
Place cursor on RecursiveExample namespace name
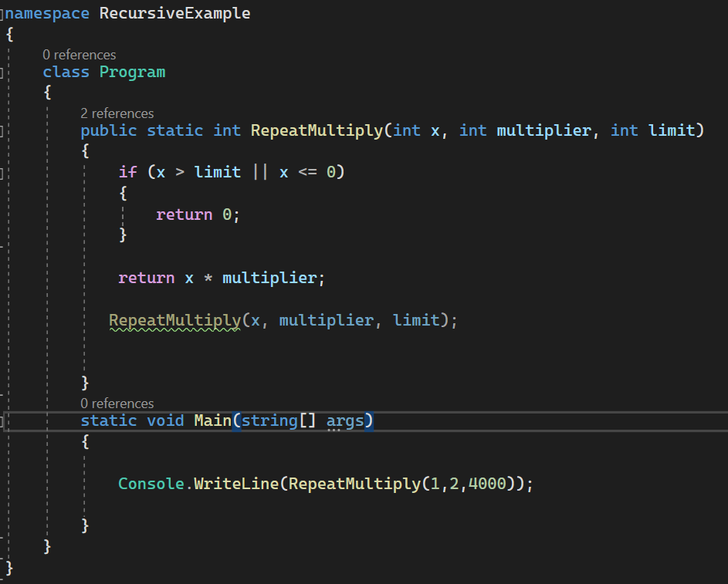(174, 13)
